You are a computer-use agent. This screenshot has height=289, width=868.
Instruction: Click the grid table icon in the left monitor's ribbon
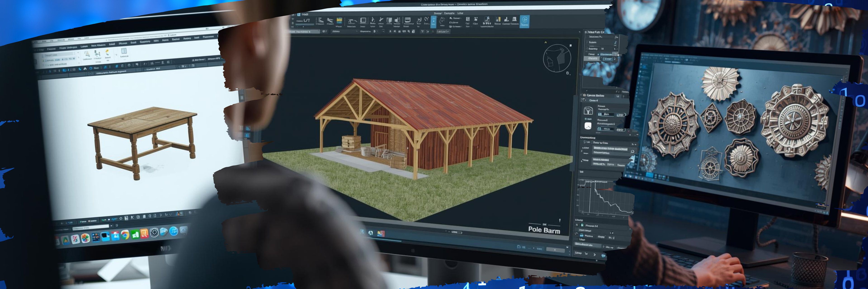tap(124, 51)
